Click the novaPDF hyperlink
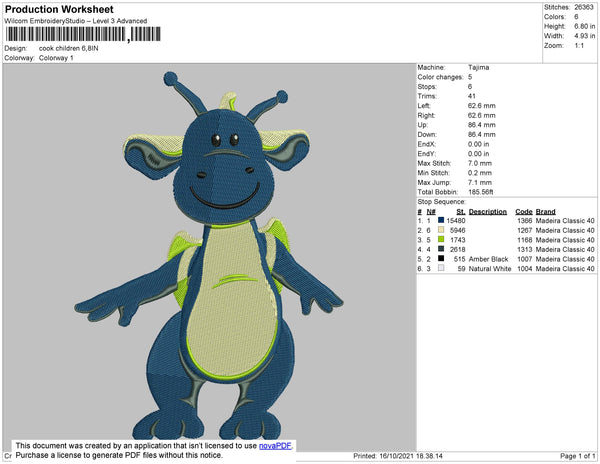Viewport: 600px width, 464px height. pyautogui.click(x=276, y=445)
